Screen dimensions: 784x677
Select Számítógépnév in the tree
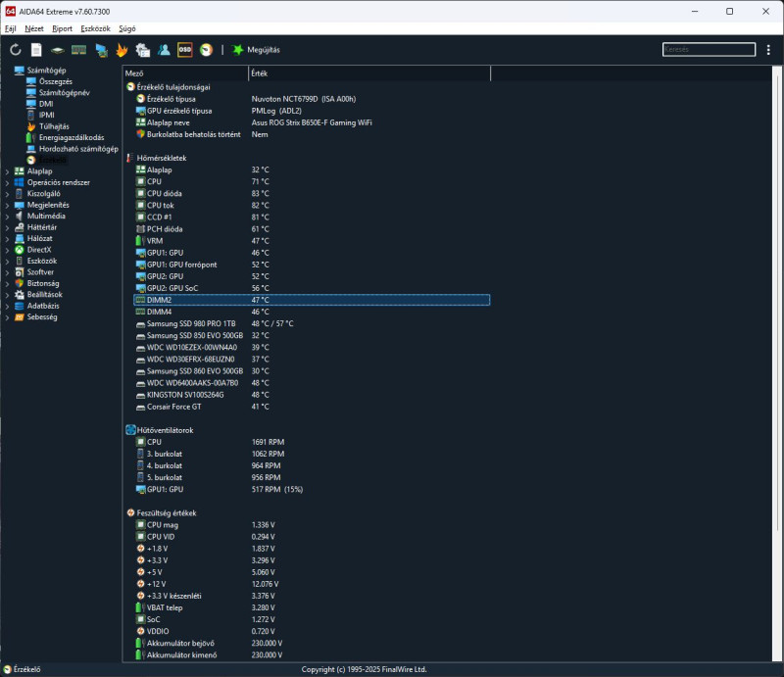tap(65, 92)
